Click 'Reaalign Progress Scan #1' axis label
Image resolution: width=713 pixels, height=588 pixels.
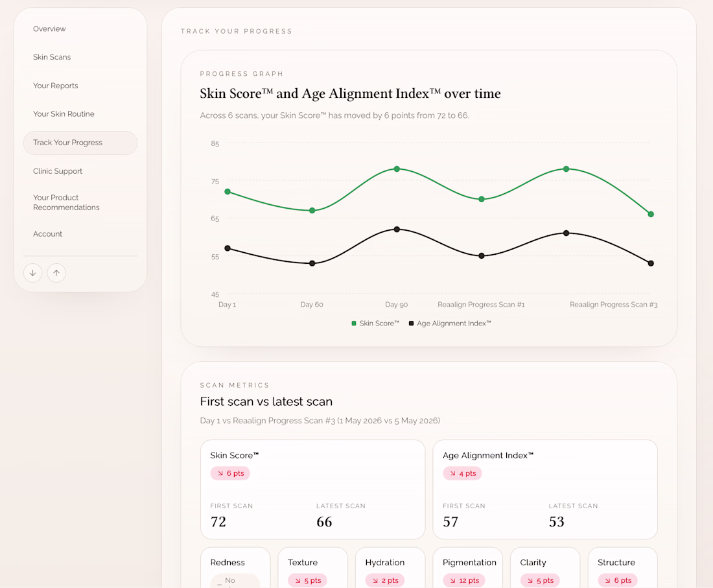pyautogui.click(x=481, y=305)
